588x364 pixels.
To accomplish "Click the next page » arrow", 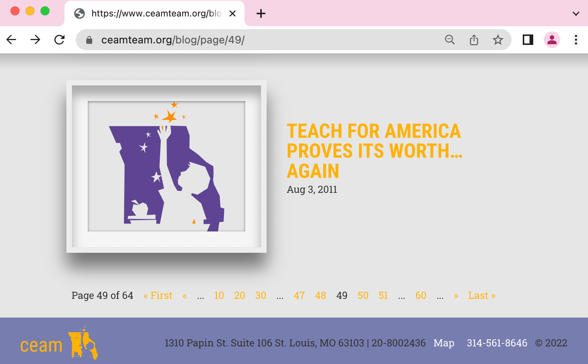I will point(456,296).
